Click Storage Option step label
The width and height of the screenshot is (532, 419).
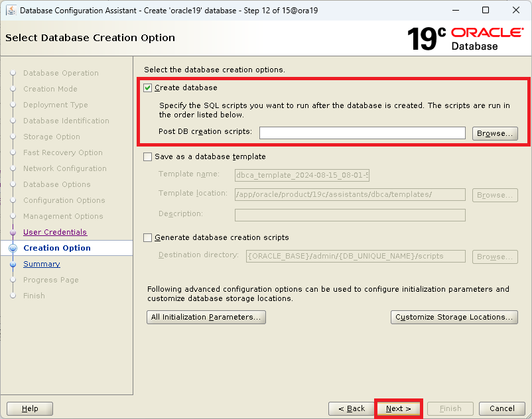pos(52,137)
